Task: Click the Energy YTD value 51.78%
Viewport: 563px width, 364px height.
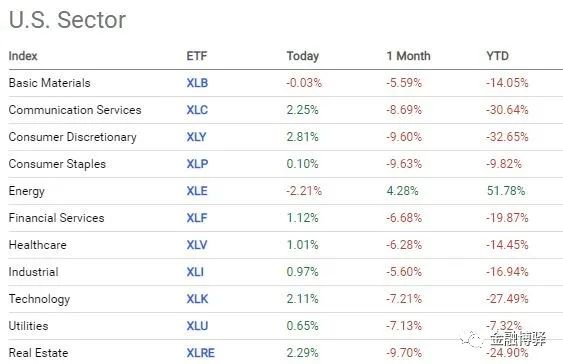Action: [506, 191]
